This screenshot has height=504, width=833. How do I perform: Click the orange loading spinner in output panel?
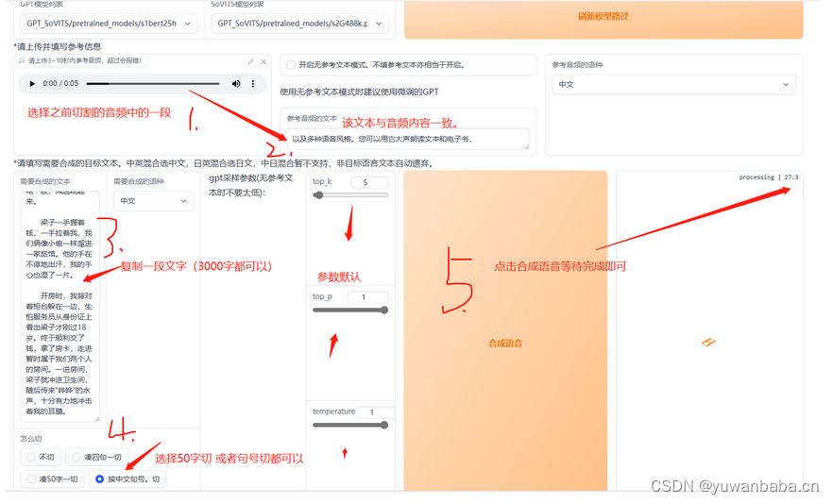(708, 342)
